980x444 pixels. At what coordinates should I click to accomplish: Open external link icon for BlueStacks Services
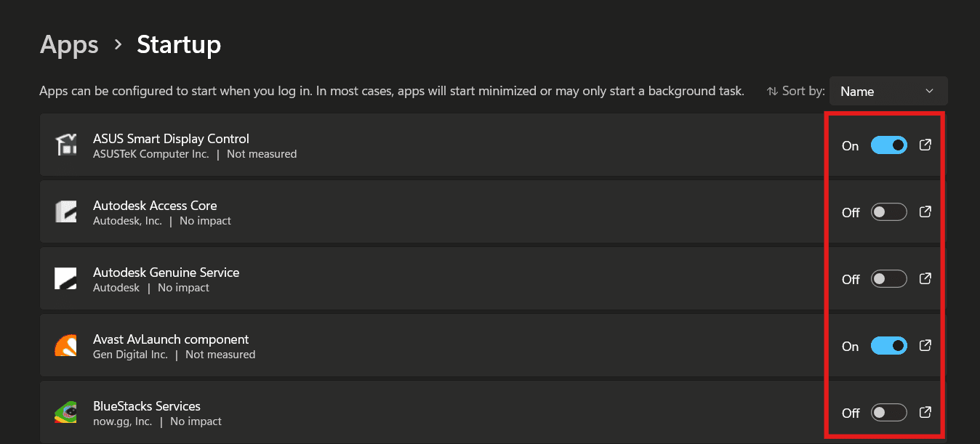tap(925, 412)
